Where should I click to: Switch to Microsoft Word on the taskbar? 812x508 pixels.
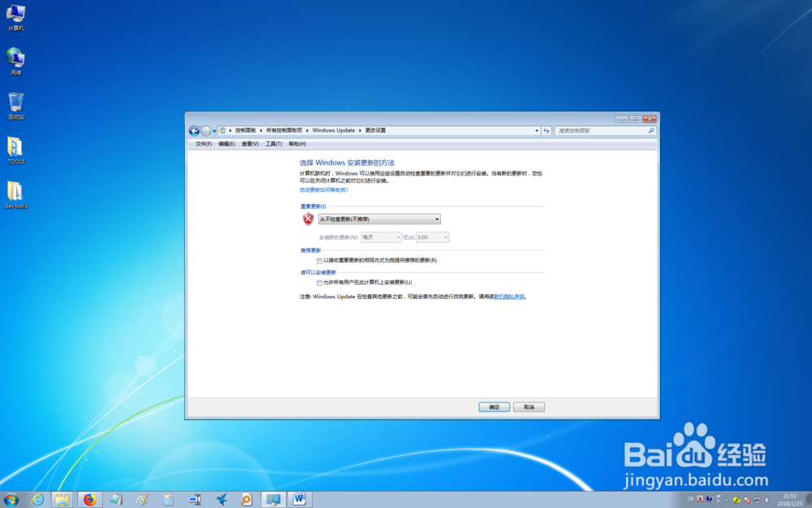coord(300,500)
